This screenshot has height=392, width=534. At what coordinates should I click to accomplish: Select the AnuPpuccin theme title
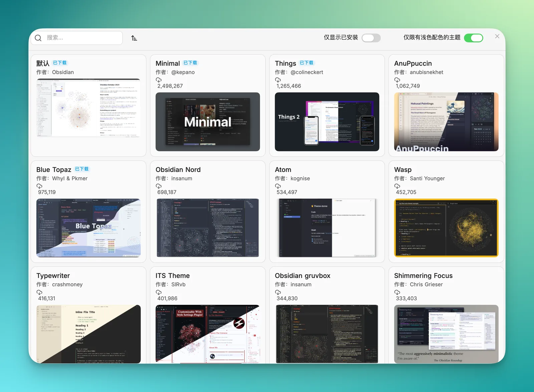point(413,63)
